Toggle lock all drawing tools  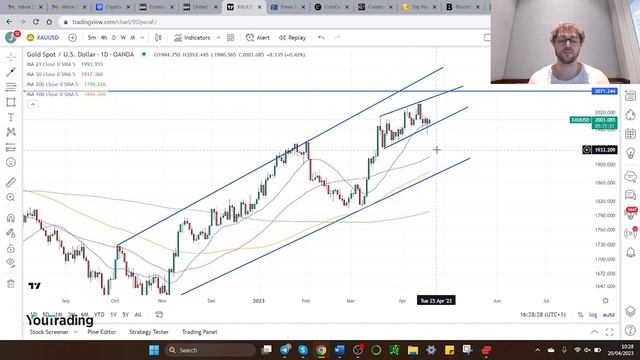11,248
